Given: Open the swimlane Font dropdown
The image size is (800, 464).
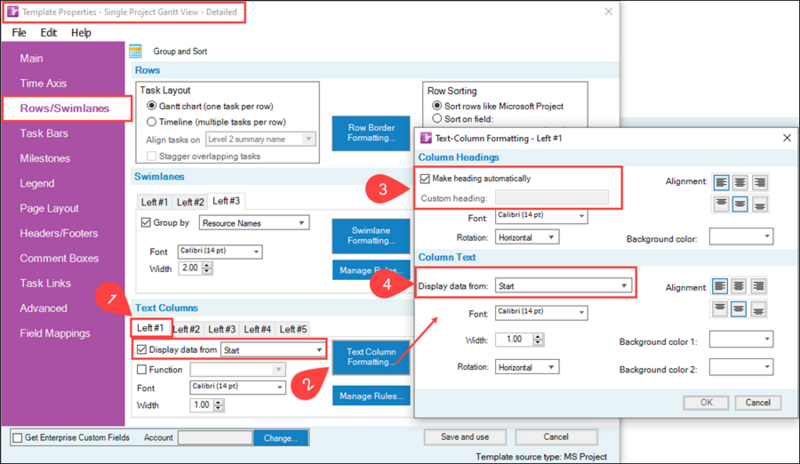Looking at the screenshot, I should [x=220, y=252].
